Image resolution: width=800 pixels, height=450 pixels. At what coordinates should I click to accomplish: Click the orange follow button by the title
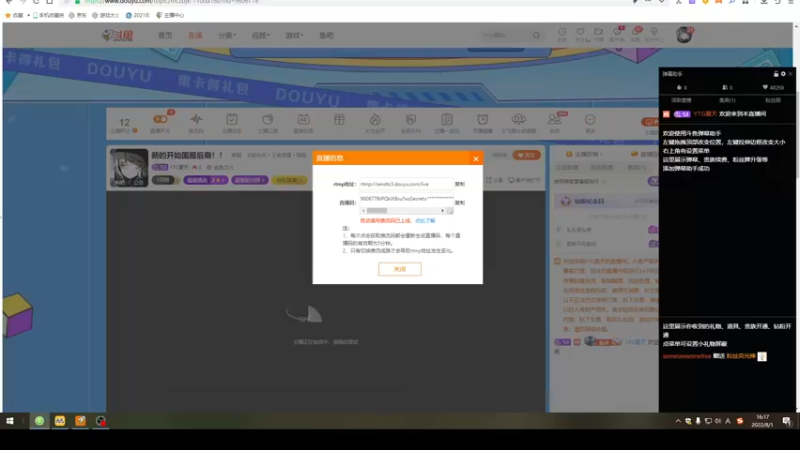526,155
